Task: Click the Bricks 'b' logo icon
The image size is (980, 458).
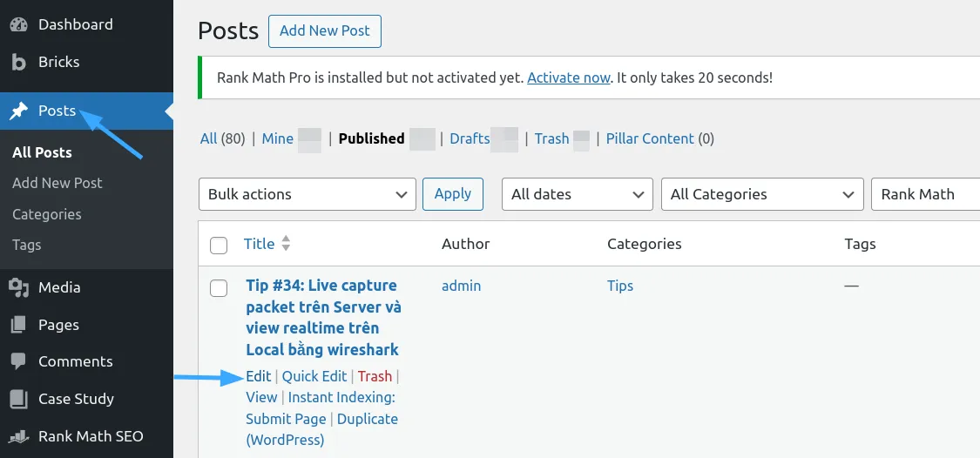Action: pos(18,62)
